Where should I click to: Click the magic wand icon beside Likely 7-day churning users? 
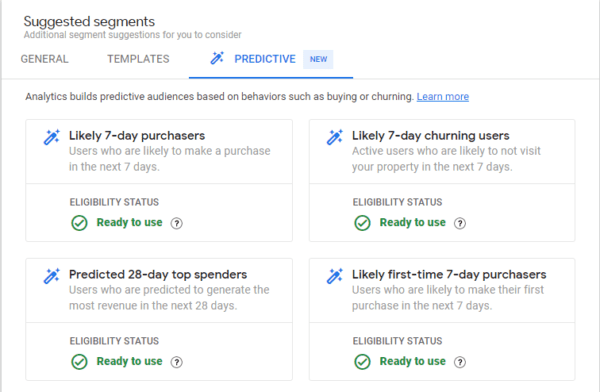(335, 137)
